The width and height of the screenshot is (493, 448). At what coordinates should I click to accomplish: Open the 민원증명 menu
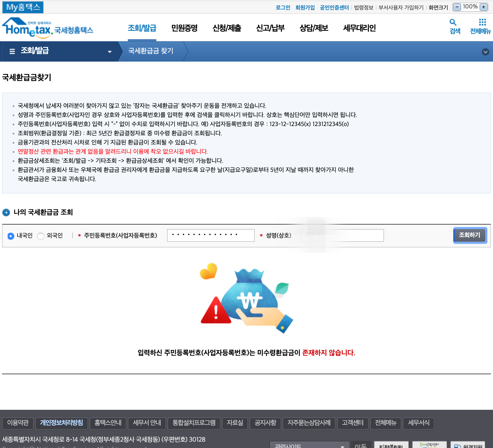click(184, 28)
